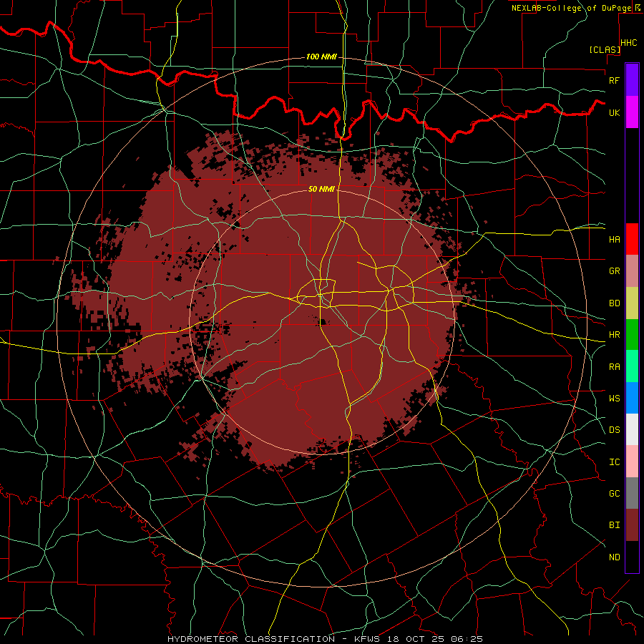Click the ND black legend swatch

[x=632, y=557]
